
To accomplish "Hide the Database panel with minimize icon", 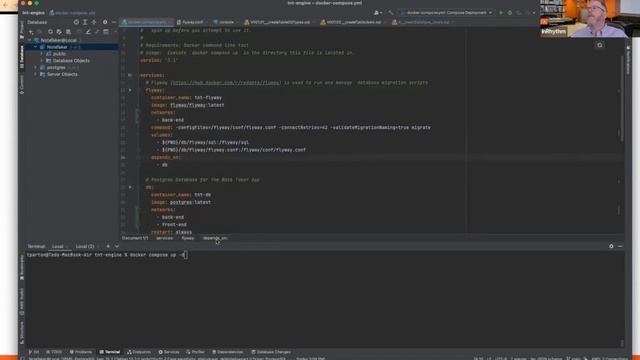I will pos(114,22).
